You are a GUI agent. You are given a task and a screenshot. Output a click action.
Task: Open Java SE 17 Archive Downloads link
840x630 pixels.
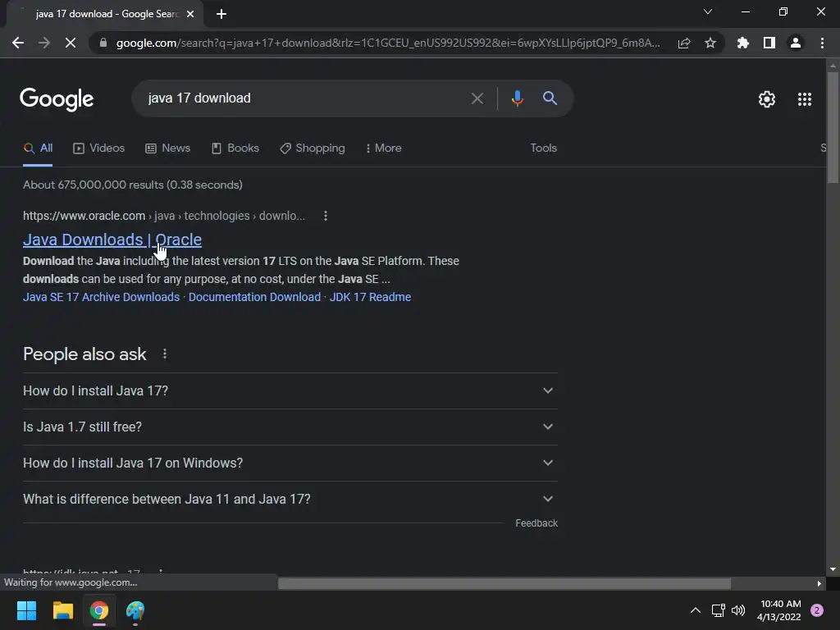point(101,297)
